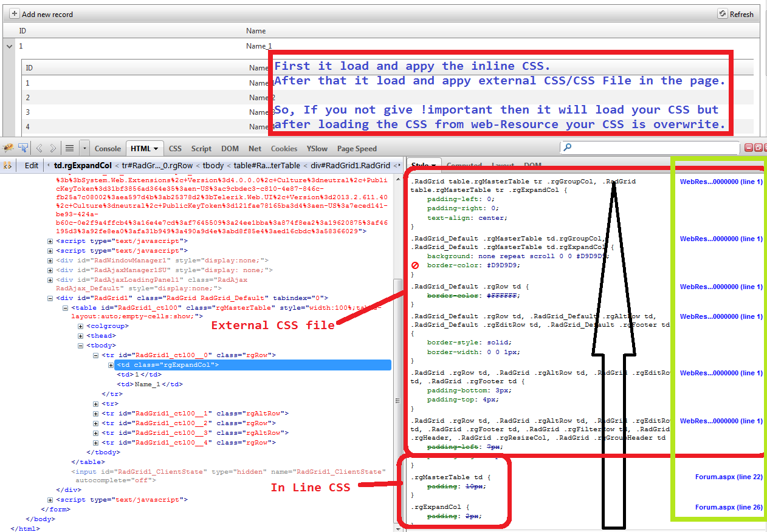
Task: Expand the RadAjaxLoadingPanel1 div node
Action: point(50,280)
